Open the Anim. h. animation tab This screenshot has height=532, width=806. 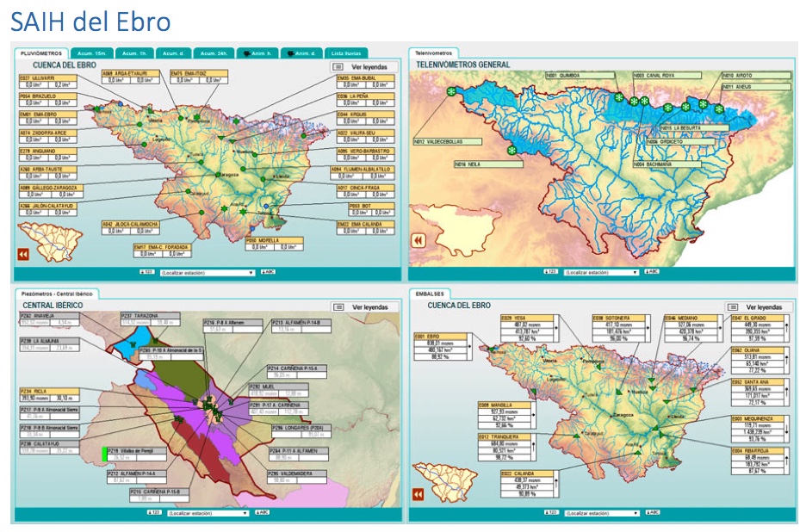pos(257,53)
